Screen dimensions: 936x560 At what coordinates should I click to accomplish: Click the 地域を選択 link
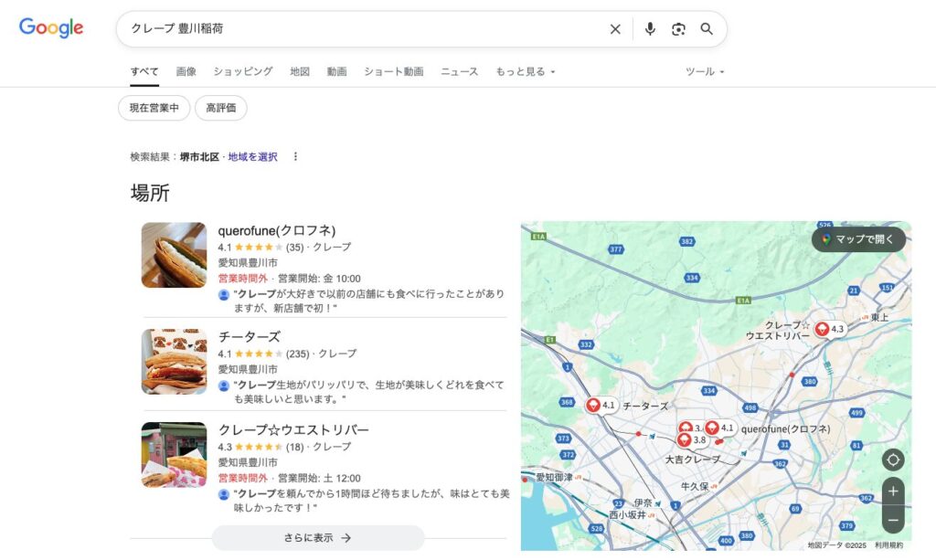(x=252, y=157)
